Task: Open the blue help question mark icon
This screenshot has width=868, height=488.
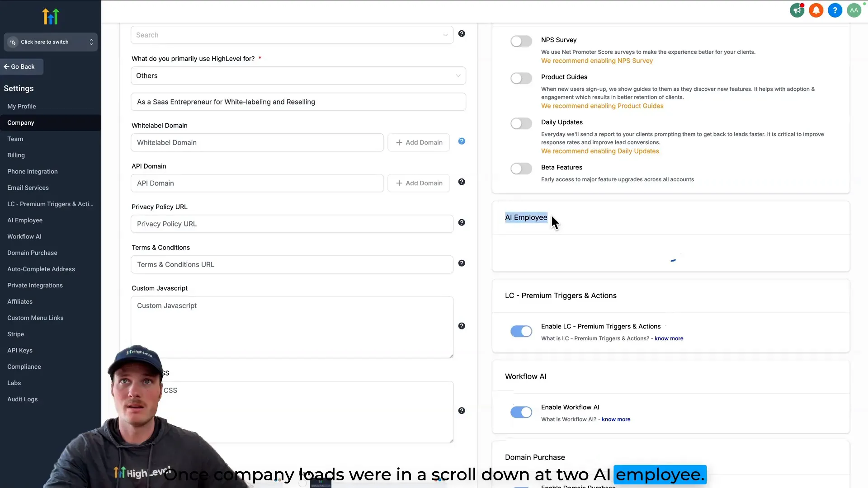Action: (835, 10)
